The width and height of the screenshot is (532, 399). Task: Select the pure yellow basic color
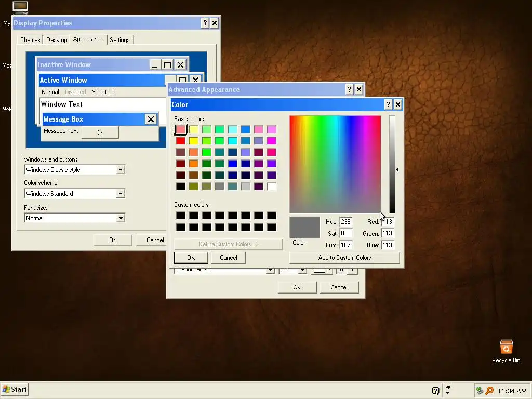click(x=193, y=141)
